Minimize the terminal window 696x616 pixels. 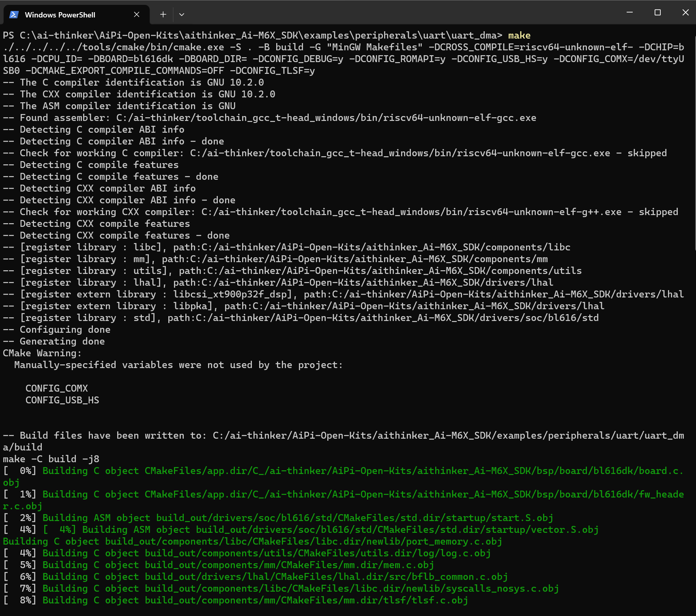[x=629, y=13]
